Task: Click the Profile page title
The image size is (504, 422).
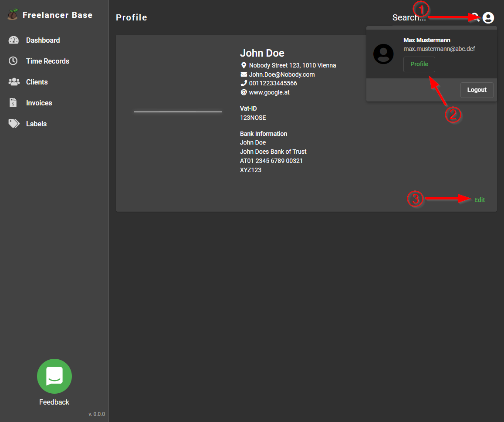Action: [x=132, y=17]
